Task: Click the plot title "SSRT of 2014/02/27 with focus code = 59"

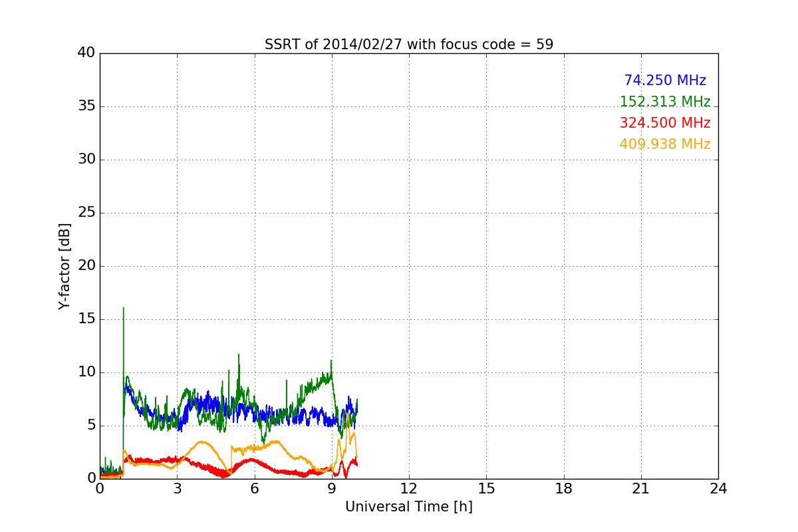Action: (x=409, y=45)
